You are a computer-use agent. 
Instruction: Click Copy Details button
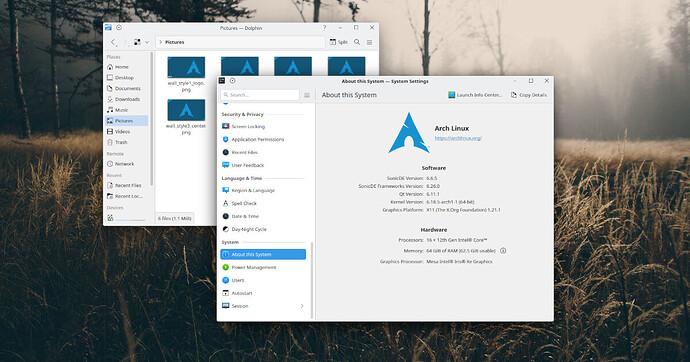point(529,95)
